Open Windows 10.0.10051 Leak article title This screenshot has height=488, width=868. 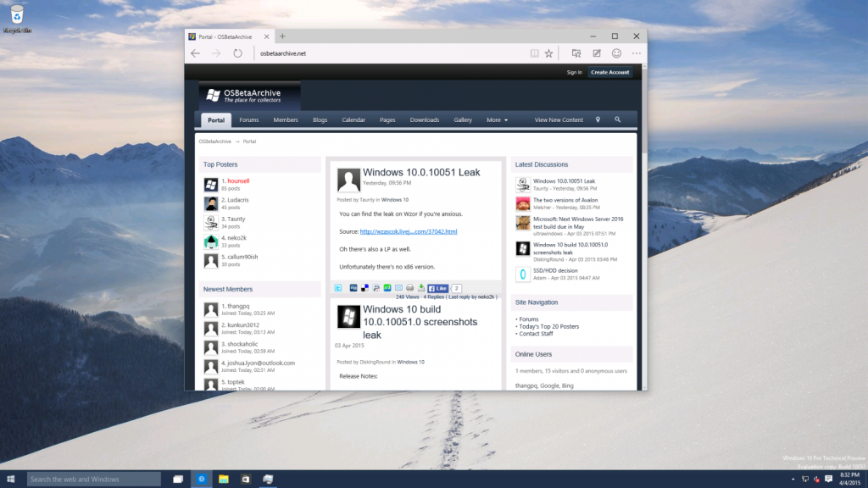point(421,172)
